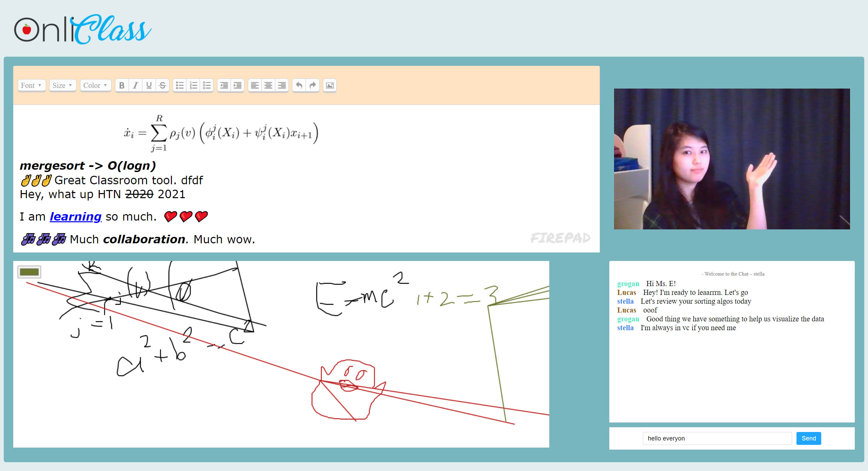This screenshot has width=868, height=471.
Task: Click the learning hyperlink
Action: tap(75, 216)
